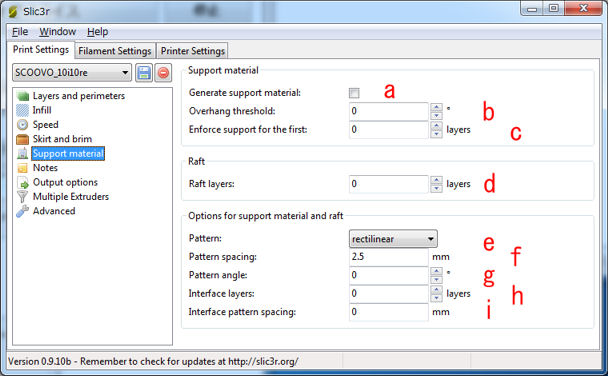
Task: Close the Slic3r window
Action: 583,9
